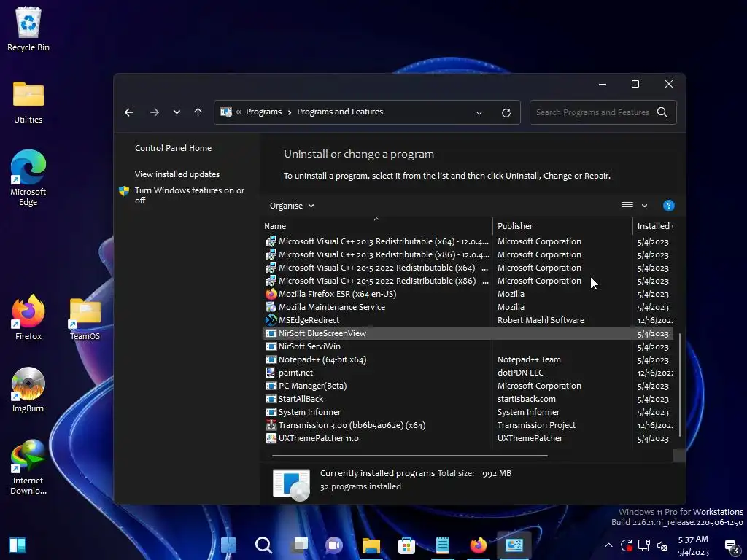Select the System Informer program name
This screenshot has height=560, width=747.
click(309, 412)
